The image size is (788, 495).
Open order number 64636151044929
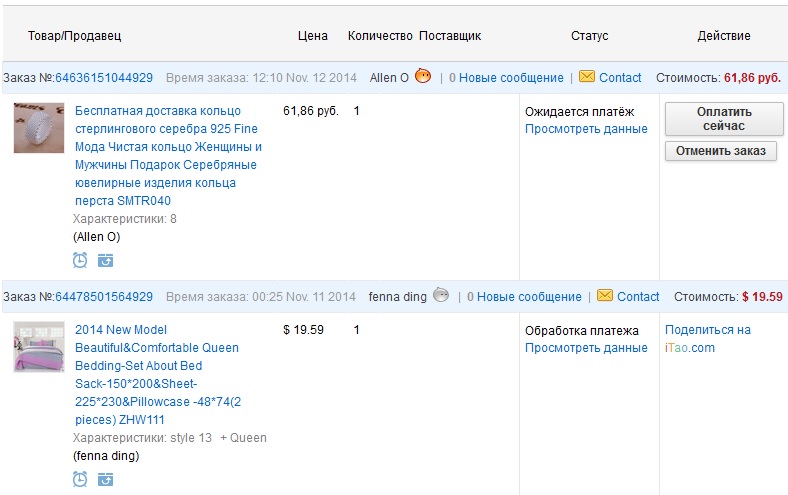(104, 77)
